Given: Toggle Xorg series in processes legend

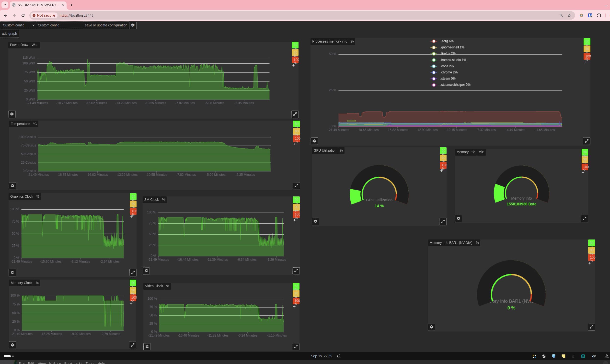Looking at the screenshot, I should pos(445,41).
